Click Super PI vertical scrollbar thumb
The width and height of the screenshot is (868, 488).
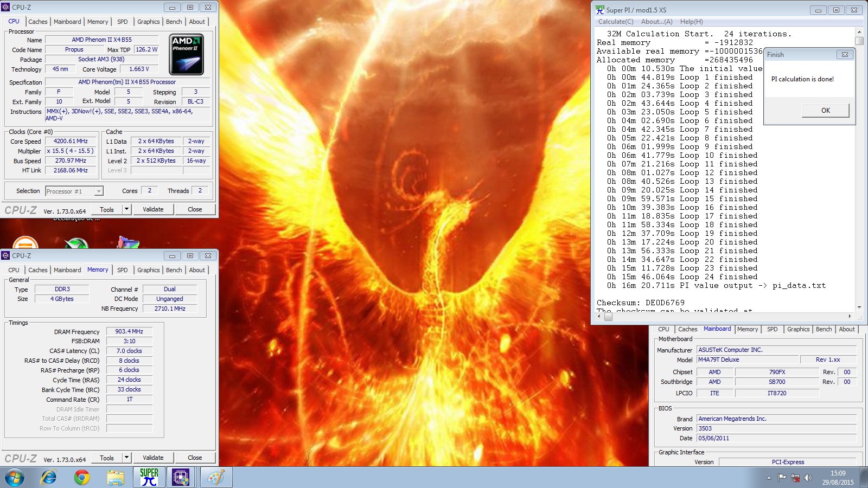coord(859,41)
